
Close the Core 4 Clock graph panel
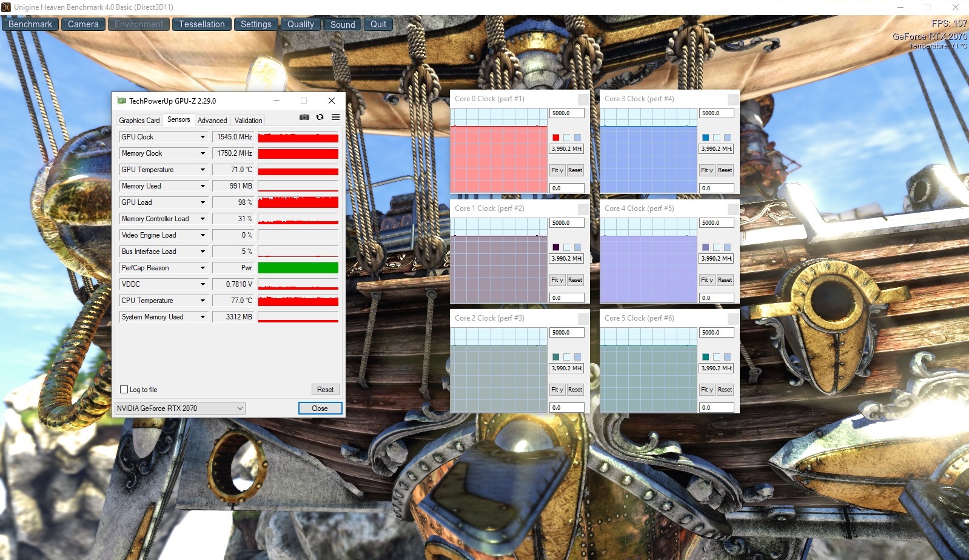coord(733,208)
